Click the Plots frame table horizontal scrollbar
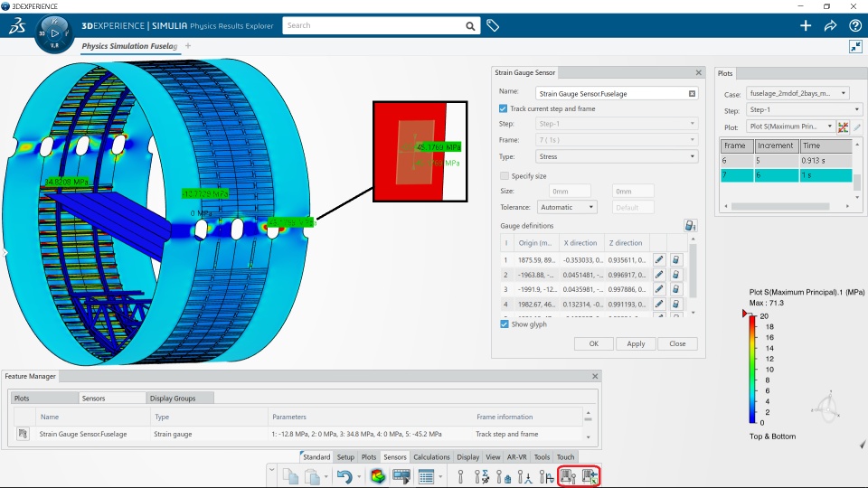 point(780,206)
